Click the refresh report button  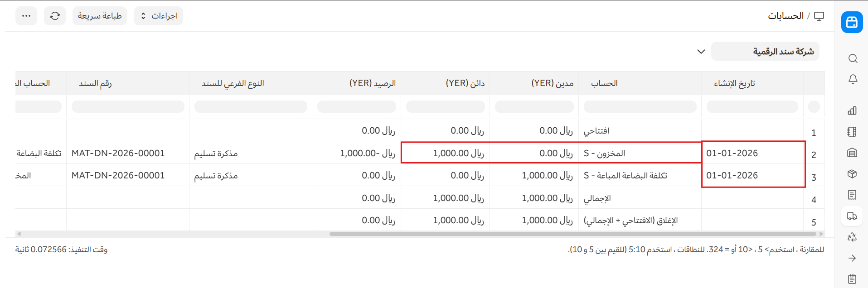pos(55,16)
